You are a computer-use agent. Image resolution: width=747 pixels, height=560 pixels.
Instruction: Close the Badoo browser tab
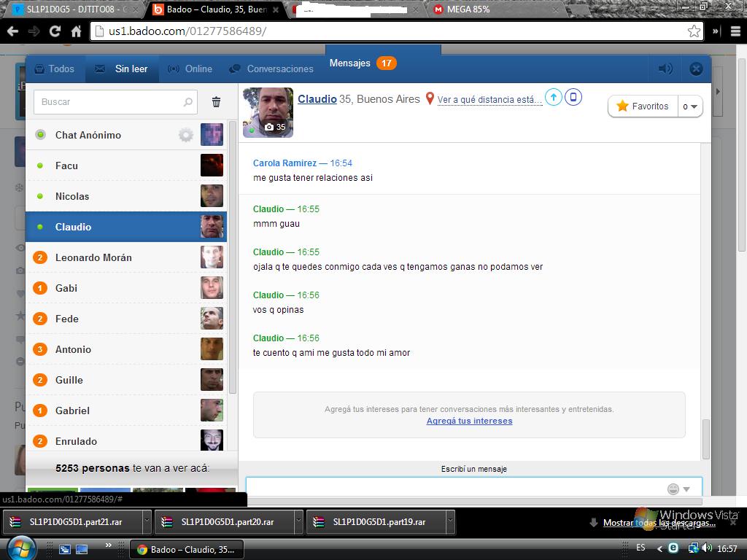[275, 9]
